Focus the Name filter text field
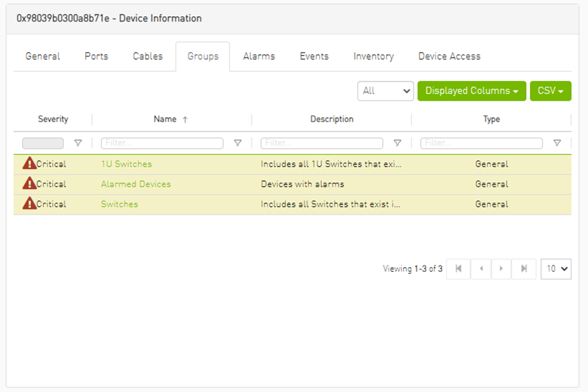Viewport: 588px width, 392px height. (162, 144)
